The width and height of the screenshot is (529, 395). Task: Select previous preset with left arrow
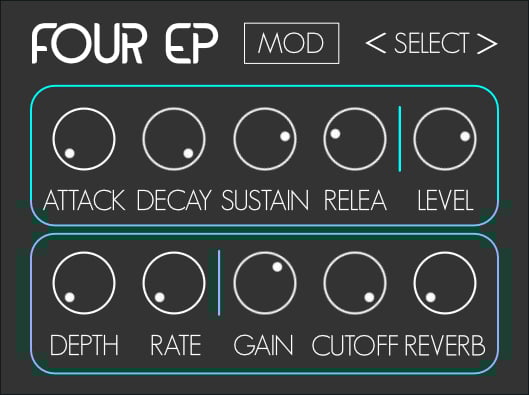[375, 43]
